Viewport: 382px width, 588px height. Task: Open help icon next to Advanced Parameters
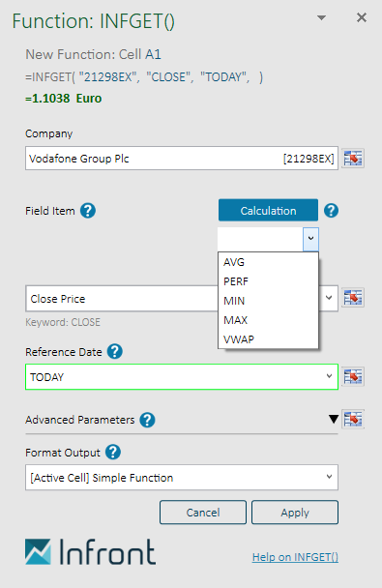tap(147, 420)
